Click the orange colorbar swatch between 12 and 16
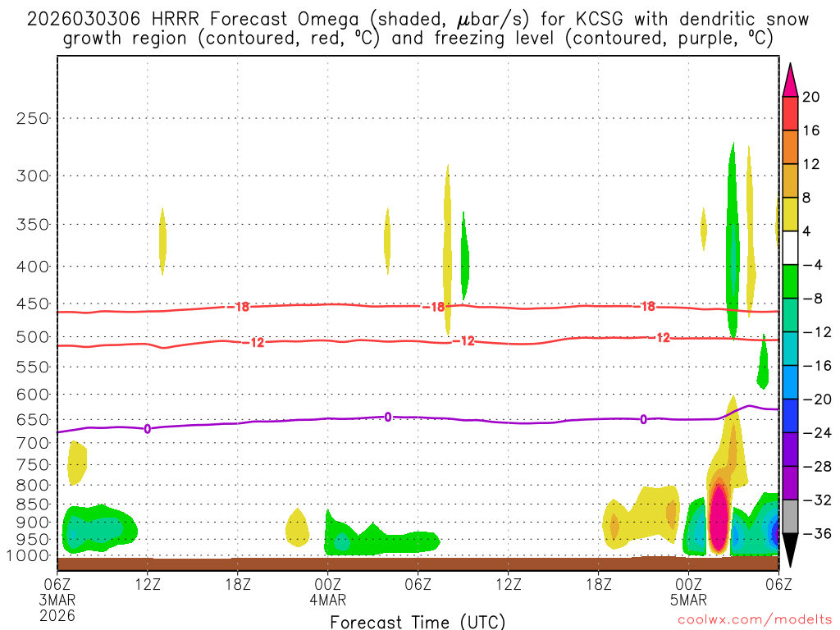The image size is (840, 630). coord(790,147)
